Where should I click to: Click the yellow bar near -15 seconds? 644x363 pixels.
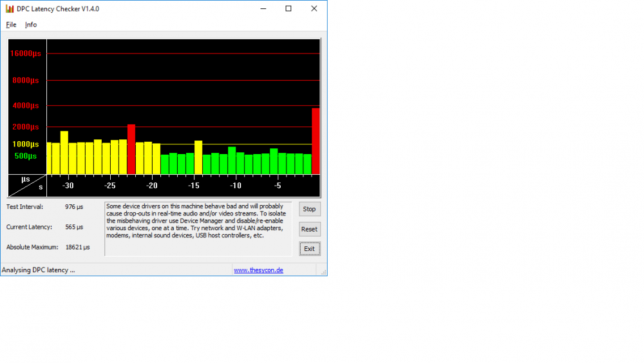[x=198, y=157]
